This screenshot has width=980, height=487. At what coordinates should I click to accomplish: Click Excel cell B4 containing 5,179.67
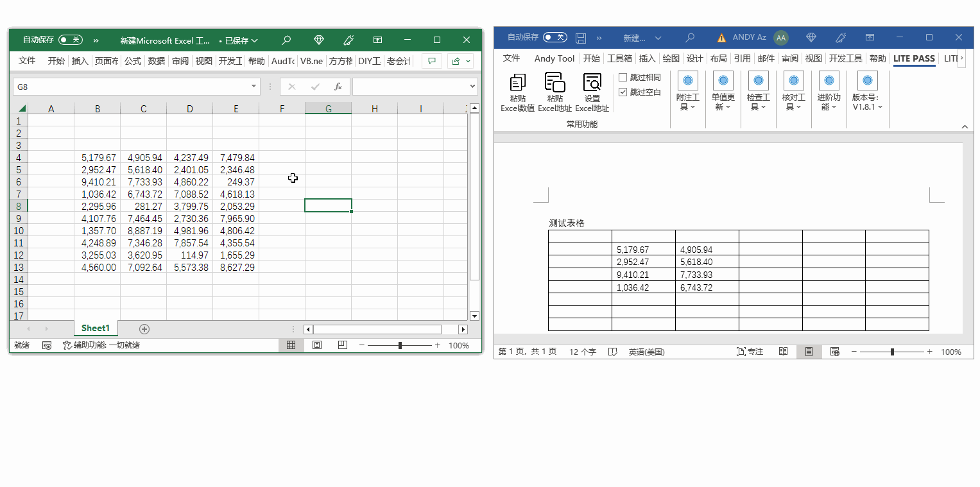[x=98, y=157]
